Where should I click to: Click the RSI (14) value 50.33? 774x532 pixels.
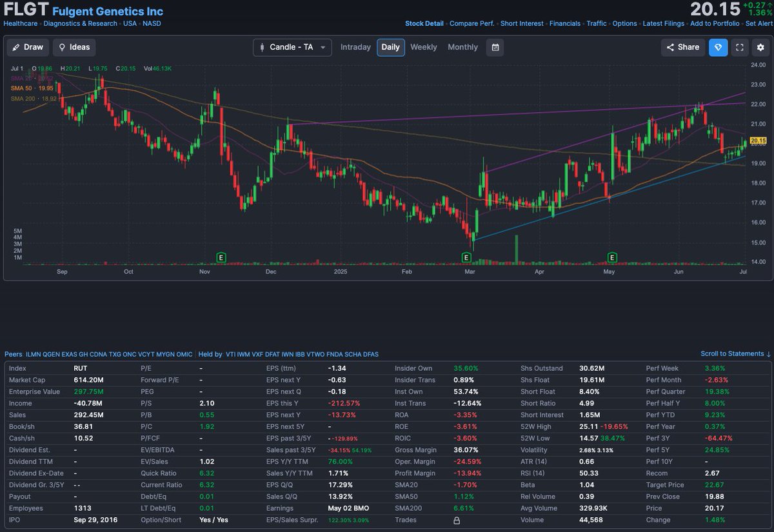point(588,473)
